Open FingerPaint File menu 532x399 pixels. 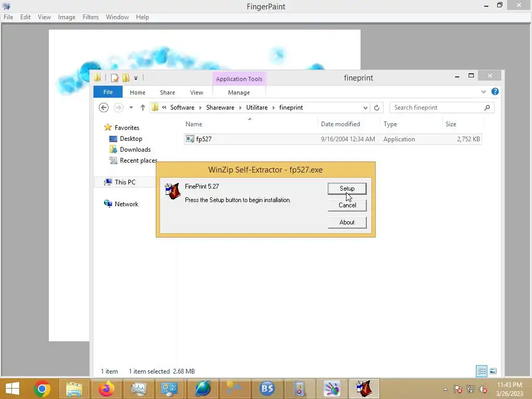point(8,17)
